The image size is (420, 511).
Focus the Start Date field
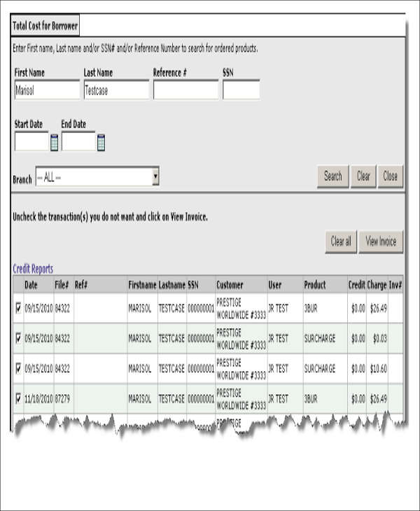coord(31,141)
